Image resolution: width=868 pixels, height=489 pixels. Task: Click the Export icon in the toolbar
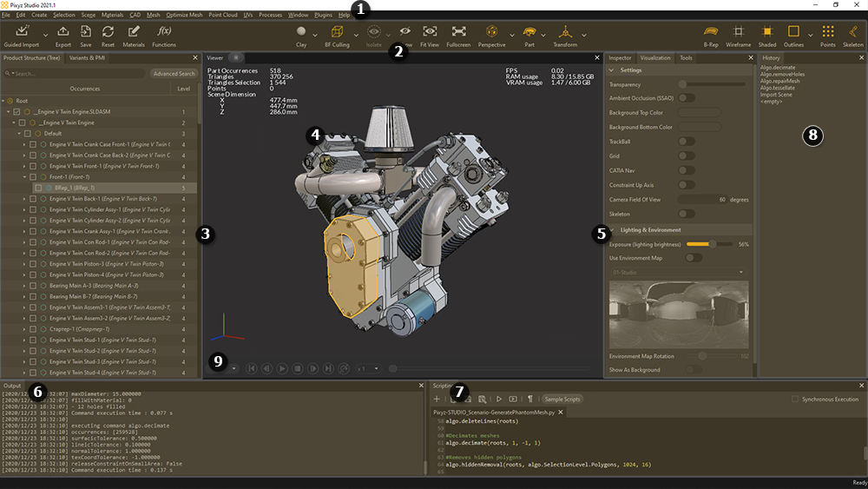tap(63, 31)
